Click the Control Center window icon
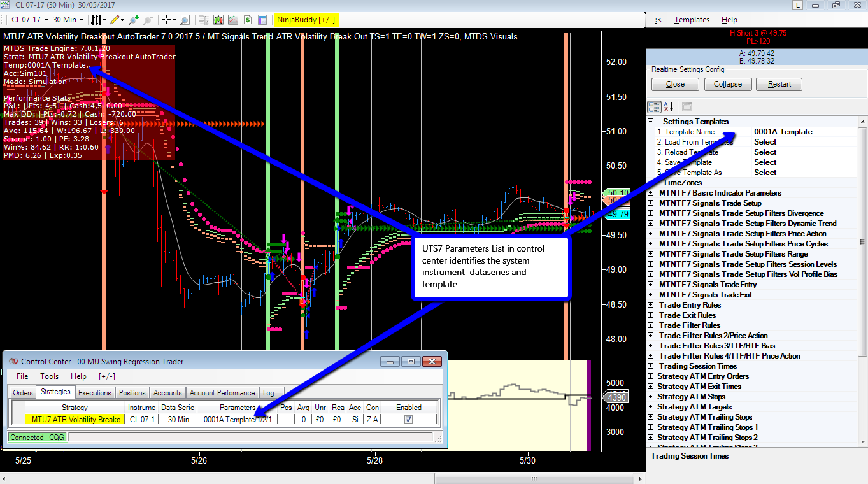Viewport: 868px width, 484px height. [12, 361]
